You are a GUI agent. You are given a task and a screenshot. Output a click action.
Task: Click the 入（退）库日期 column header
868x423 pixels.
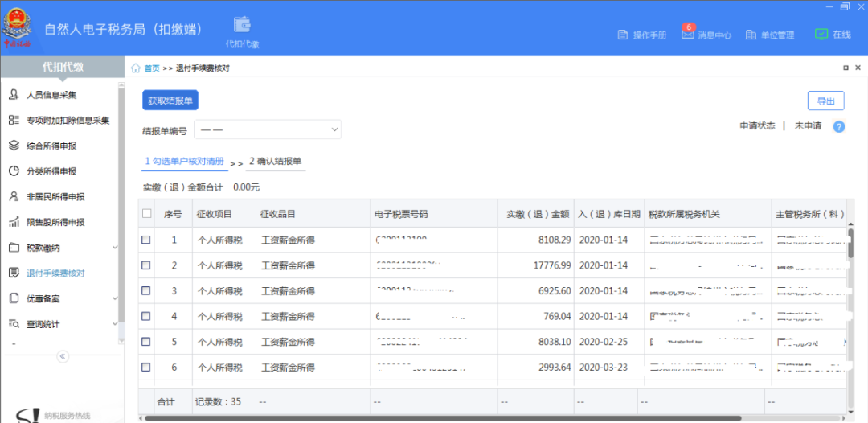(x=609, y=213)
